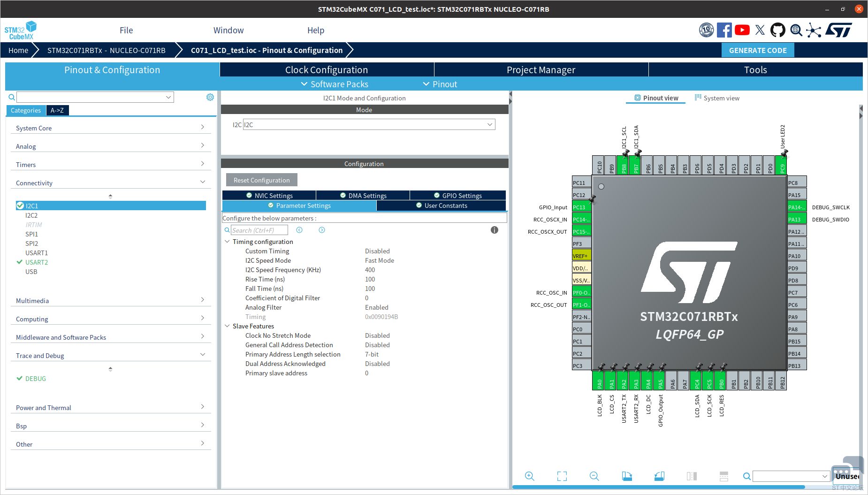Click the ST logo icon in the header
The image size is (868, 495).
pyautogui.click(x=838, y=30)
